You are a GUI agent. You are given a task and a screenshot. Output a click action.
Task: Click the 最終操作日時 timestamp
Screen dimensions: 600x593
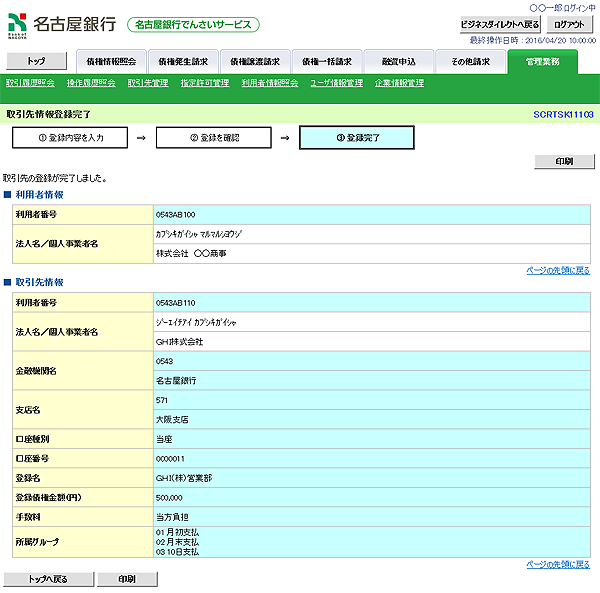tap(533, 40)
